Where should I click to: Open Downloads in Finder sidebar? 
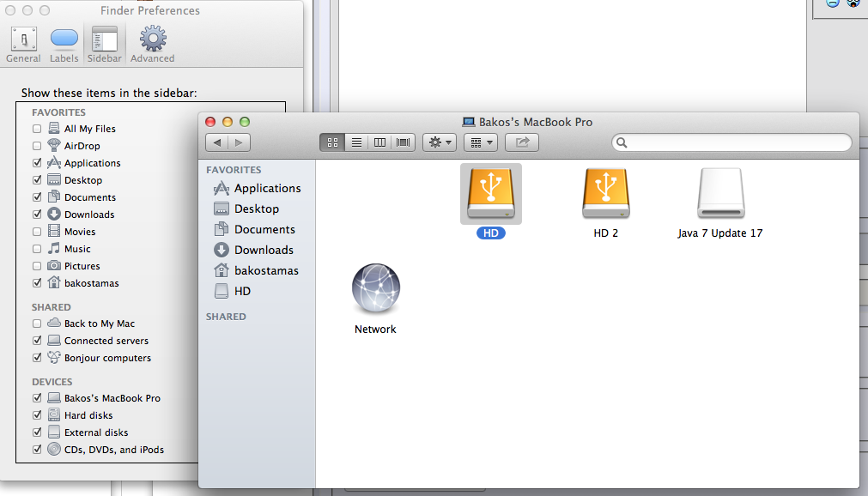coord(254,251)
